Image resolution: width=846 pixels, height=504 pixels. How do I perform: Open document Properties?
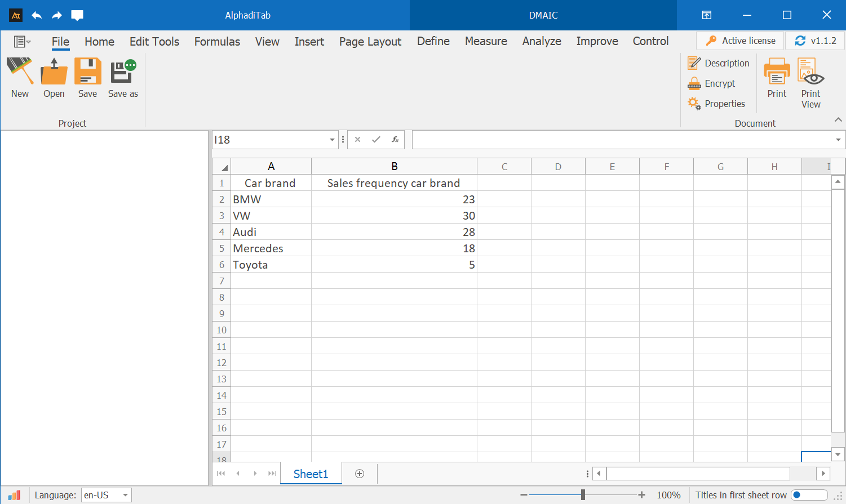coord(716,104)
